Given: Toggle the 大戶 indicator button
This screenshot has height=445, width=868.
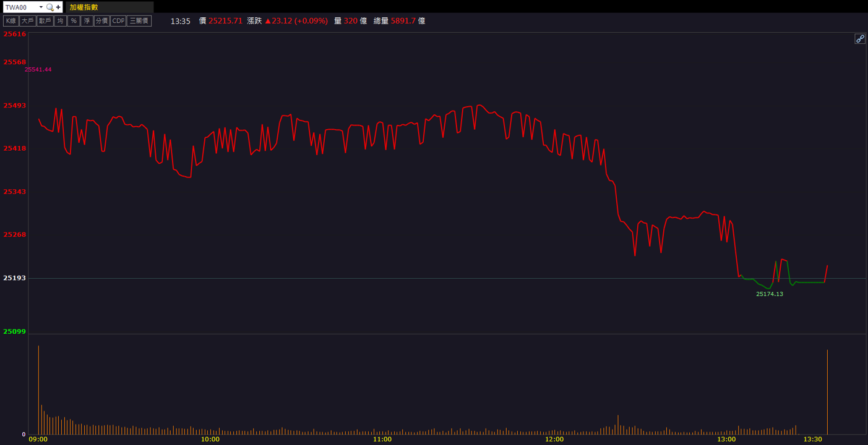Looking at the screenshot, I should (x=27, y=21).
